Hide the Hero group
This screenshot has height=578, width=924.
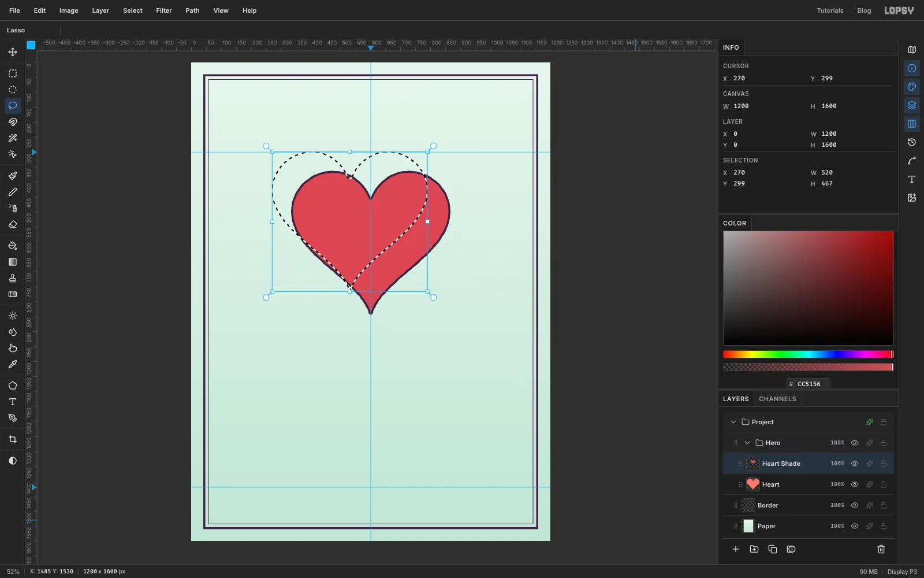click(855, 443)
